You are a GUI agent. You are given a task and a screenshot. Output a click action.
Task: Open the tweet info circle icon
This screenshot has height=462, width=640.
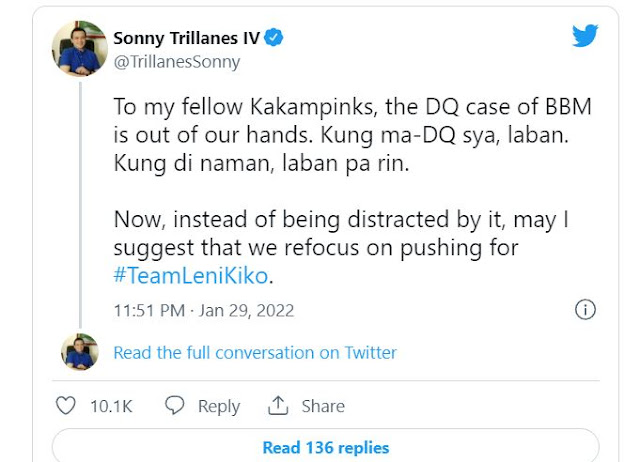click(587, 309)
